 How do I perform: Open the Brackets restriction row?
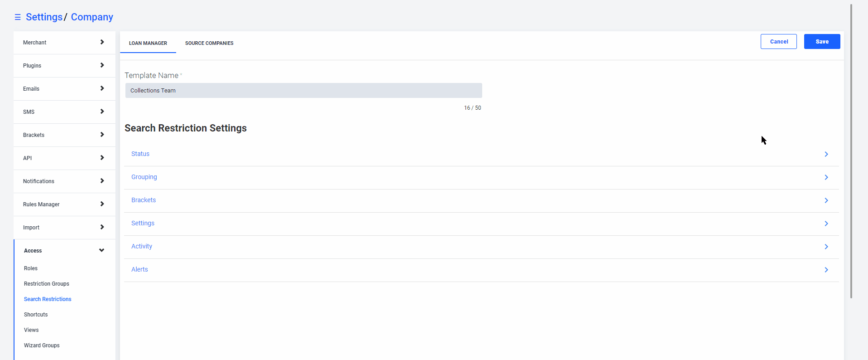pyautogui.click(x=481, y=200)
